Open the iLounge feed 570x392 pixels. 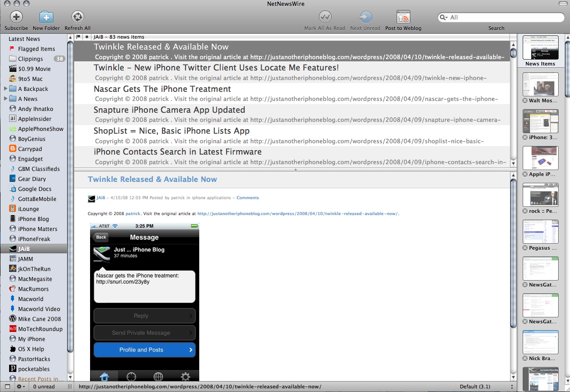click(x=29, y=209)
